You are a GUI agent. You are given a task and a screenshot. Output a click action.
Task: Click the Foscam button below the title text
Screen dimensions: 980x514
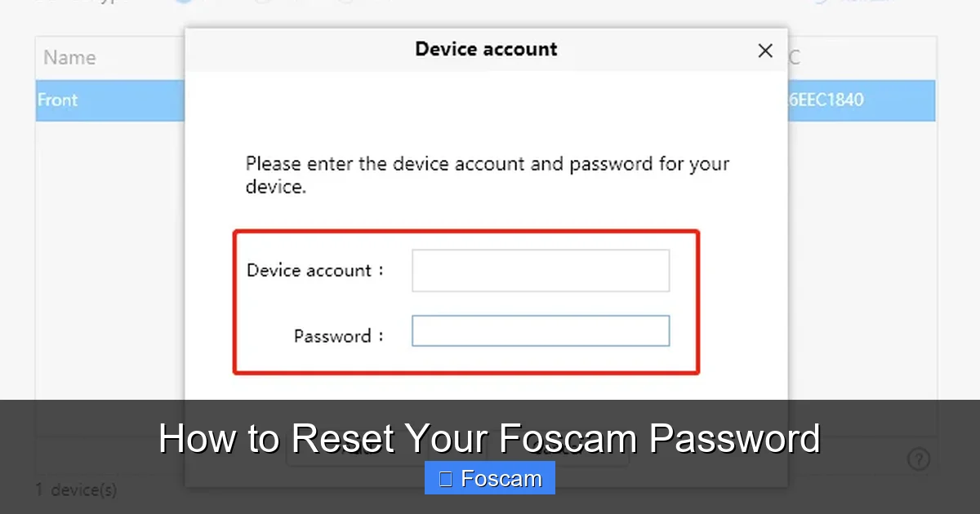coord(489,477)
